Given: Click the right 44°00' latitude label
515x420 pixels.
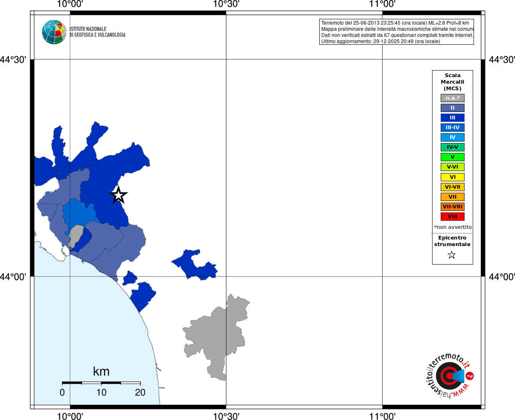Looking at the screenshot, I should [502, 277].
